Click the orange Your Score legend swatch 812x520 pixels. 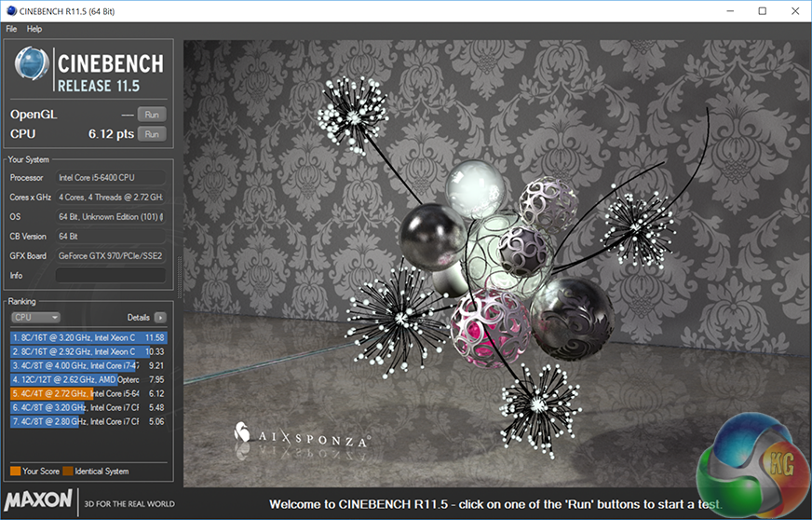point(15,472)
